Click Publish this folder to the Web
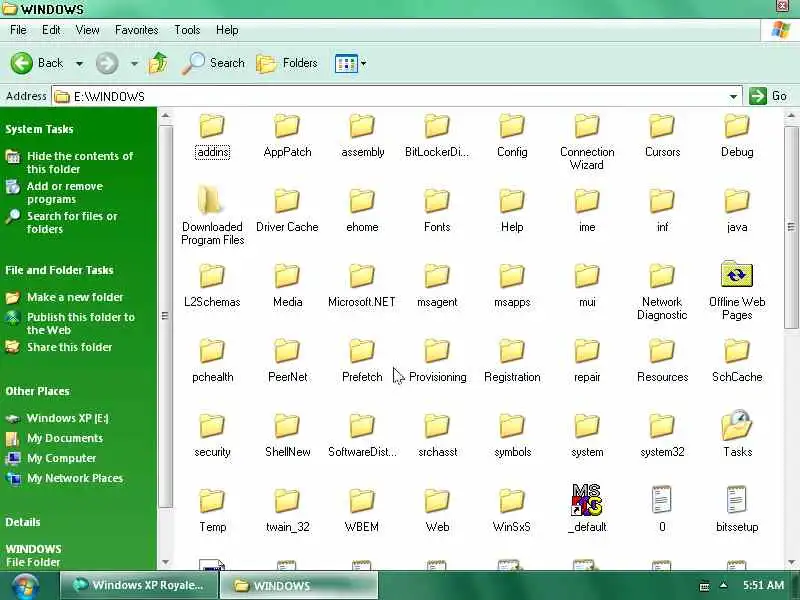This screenshot has width=800, height=600. click(x=81, y=323)
